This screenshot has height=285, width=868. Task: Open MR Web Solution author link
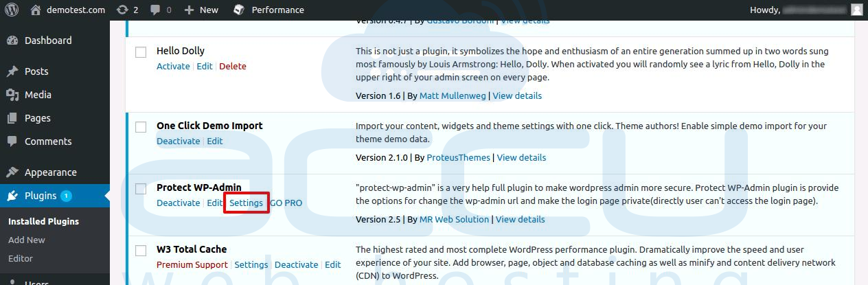tap(455, 219)
